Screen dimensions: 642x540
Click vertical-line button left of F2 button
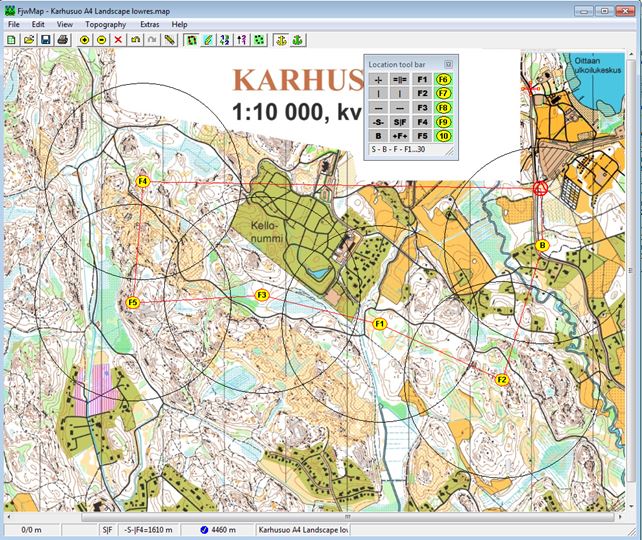(x=400, y=94)
